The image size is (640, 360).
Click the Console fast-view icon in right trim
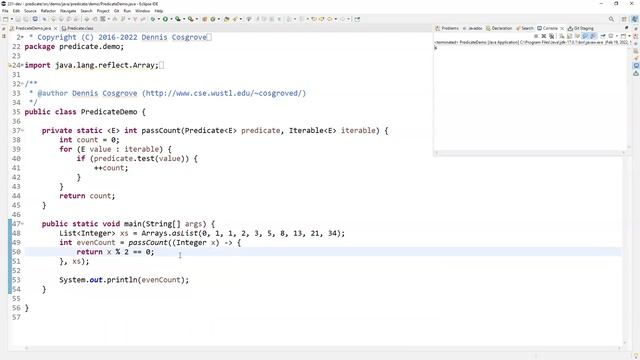tap(636, 65)
